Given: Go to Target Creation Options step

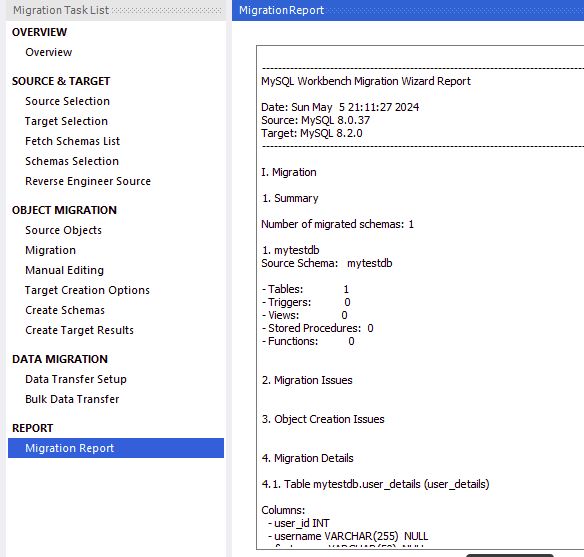Looking at the screenshot, I should click(x=87, y=290).
